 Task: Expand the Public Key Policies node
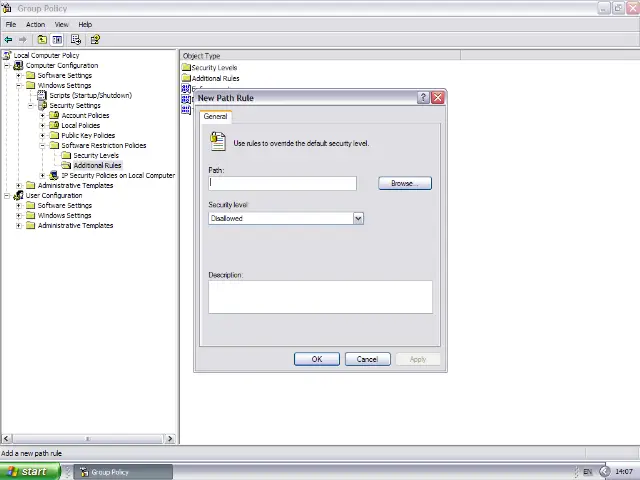coord(42,136)
